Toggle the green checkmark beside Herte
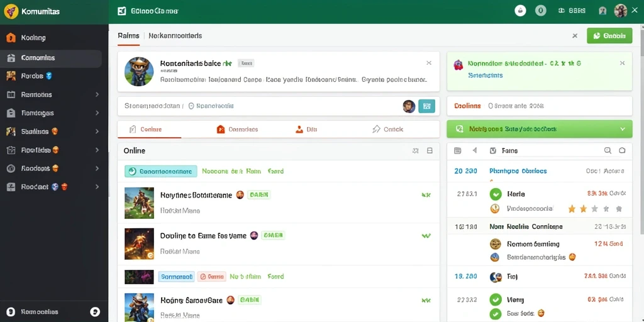 click(496, 194)
